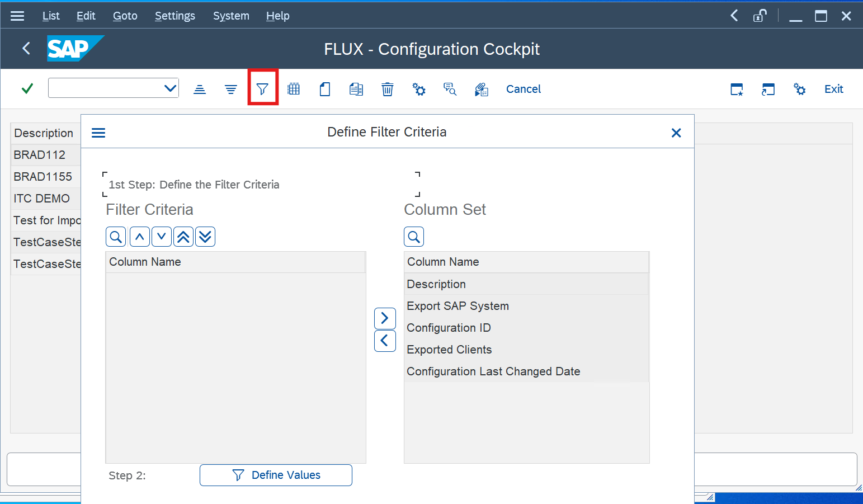Open the command field dropdown arrow
This screenshot has width=863, height=504.
coord(170,88)
